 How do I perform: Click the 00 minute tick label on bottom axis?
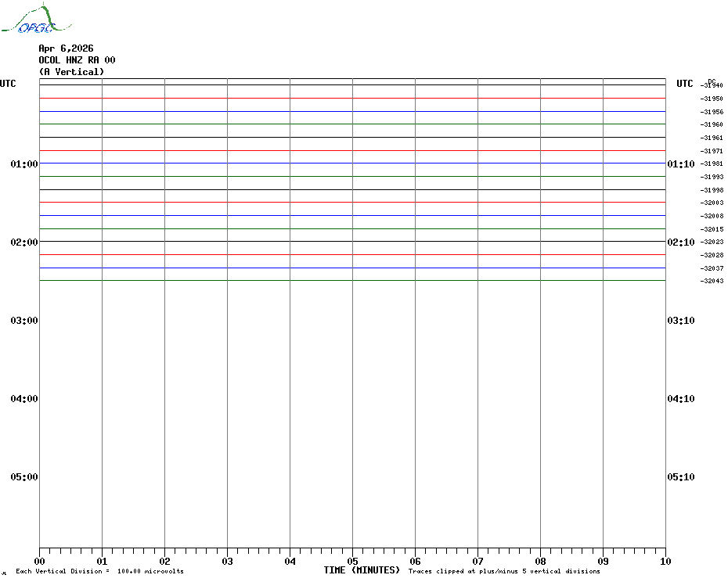(x=39, y=561)
